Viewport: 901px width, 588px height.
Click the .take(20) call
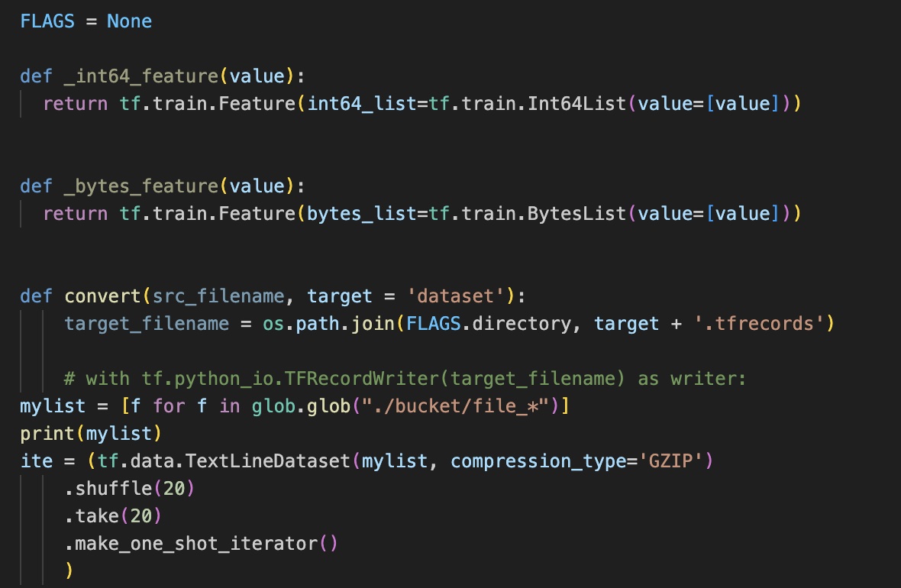pos(113,516)
